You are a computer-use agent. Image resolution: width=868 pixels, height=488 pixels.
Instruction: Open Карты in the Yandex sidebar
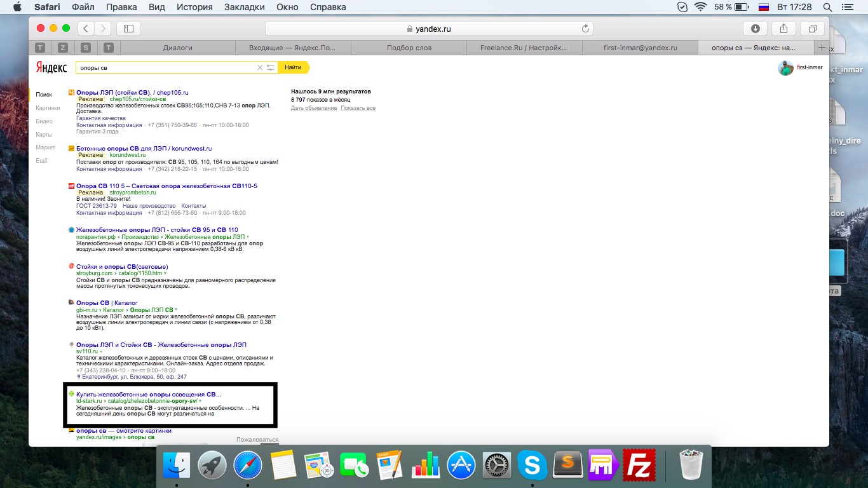tap(44, 135)
